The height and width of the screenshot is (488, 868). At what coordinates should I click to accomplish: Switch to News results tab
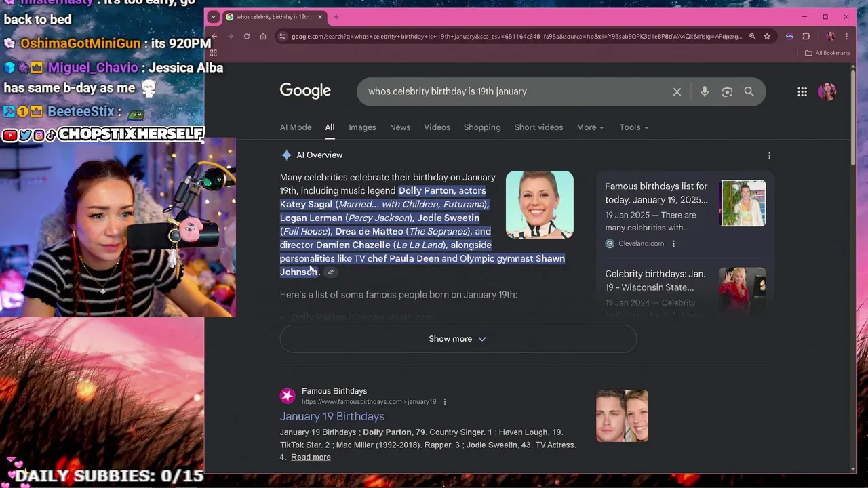[400, 127]
